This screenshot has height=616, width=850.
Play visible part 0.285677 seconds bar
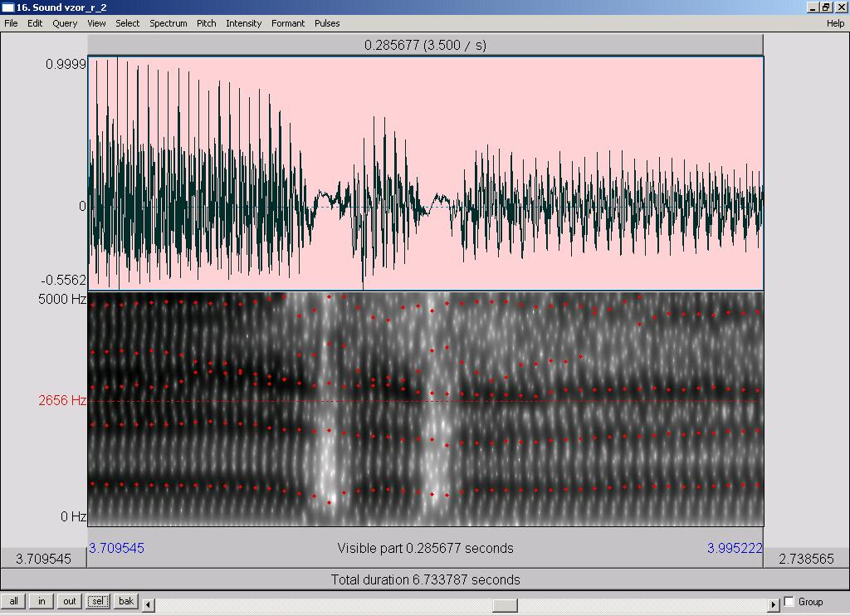tap(425, 548)
